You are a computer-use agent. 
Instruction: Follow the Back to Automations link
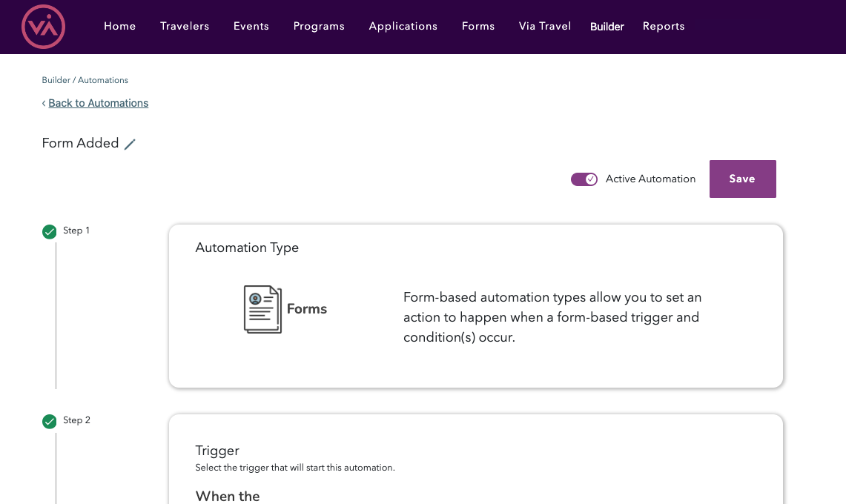98,103
